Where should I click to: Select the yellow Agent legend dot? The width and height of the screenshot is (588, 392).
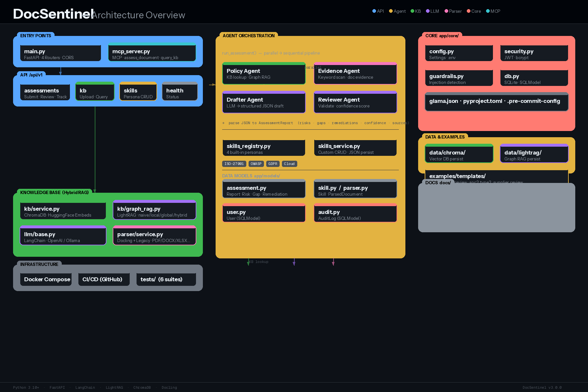(x=390, y=11)
